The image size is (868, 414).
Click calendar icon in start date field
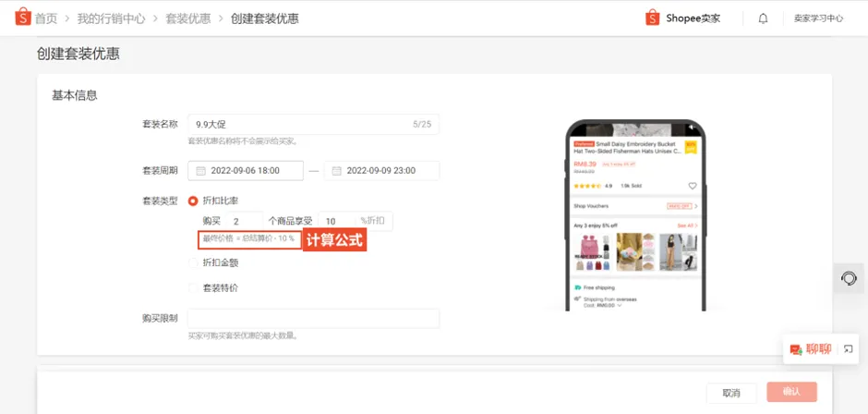pos(201,171)
